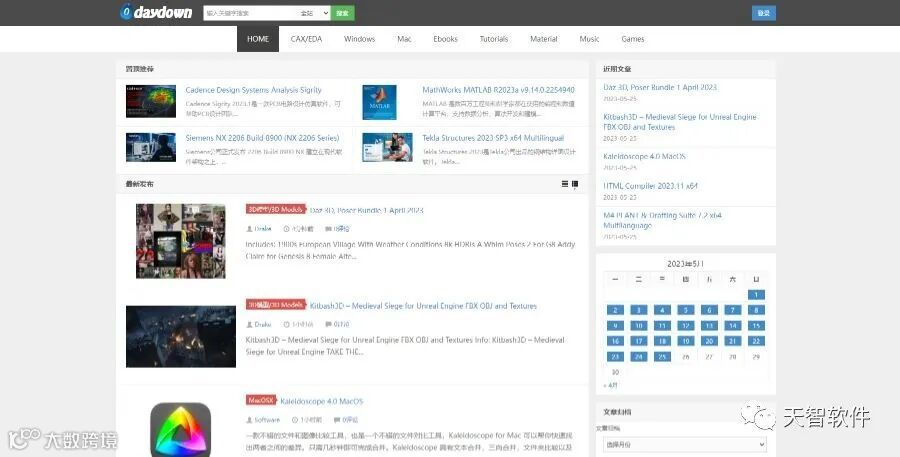The image size is (900, 457).
Task: Open recent article Kitbash3D Medieval Siege
Action: coord(680,122)
